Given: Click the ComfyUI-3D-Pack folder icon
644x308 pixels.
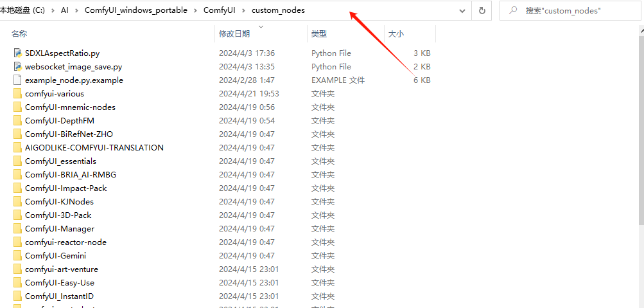Looking at the screenshot, I should click(x=17, y=215).
